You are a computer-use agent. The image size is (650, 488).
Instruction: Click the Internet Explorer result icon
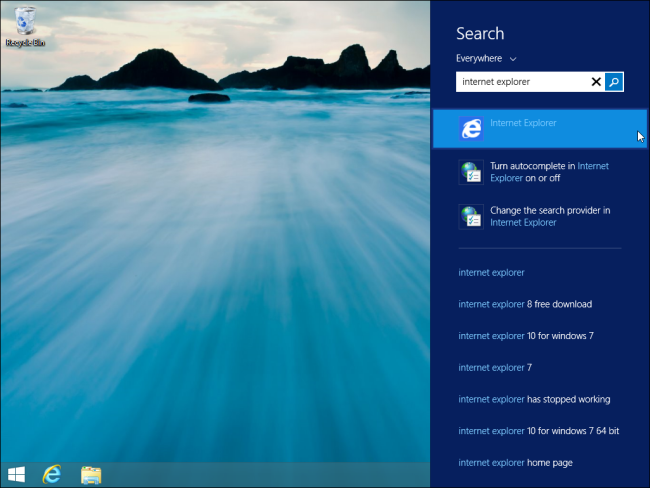coord(471,128)
